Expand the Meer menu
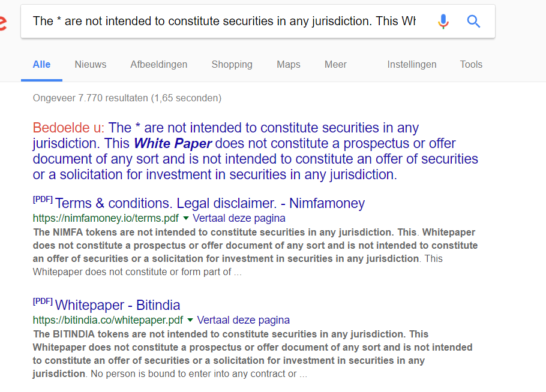This screenshot has width=546, height=392. (335, 65)
